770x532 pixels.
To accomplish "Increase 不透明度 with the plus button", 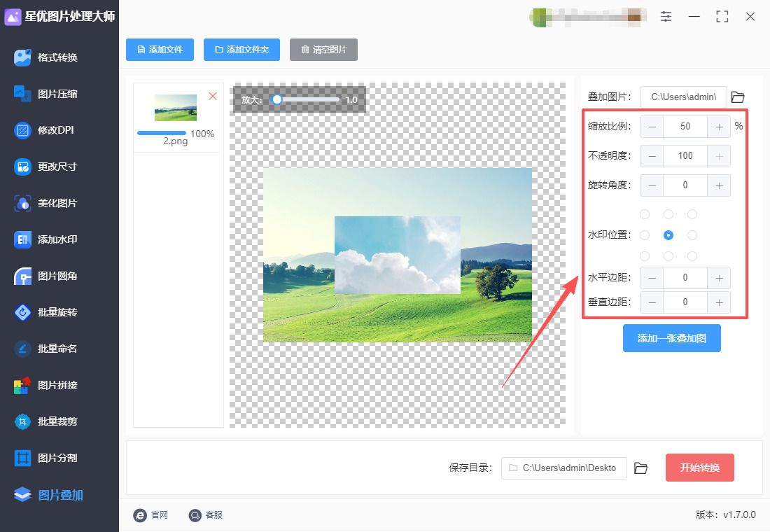I will (x=719, y=156).
